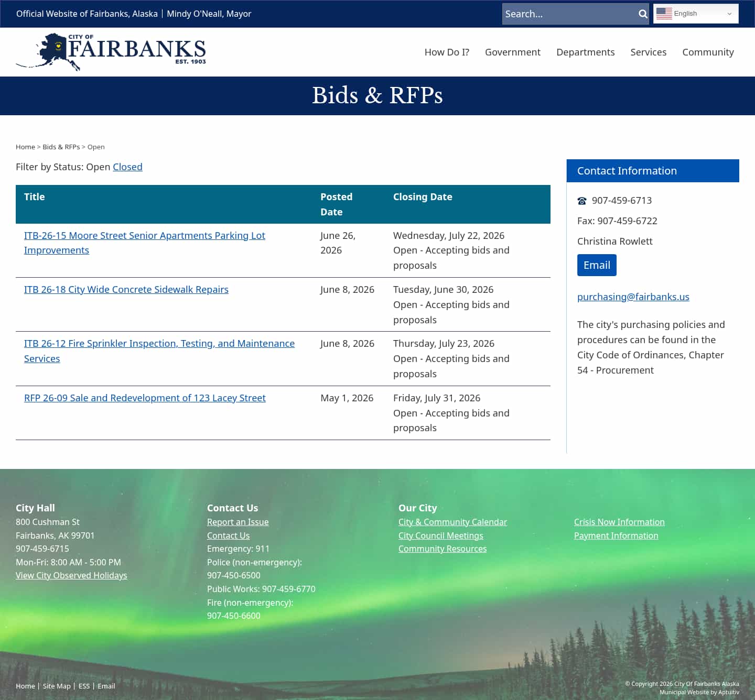Click the Contact Information panel header
755x700 pixels.
(x=653, y=171)
